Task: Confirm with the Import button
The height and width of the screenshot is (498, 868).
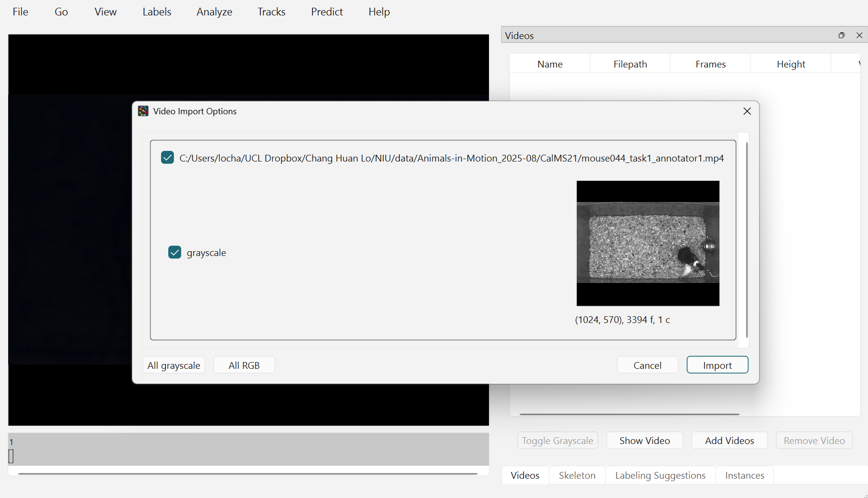Action: 717,365
